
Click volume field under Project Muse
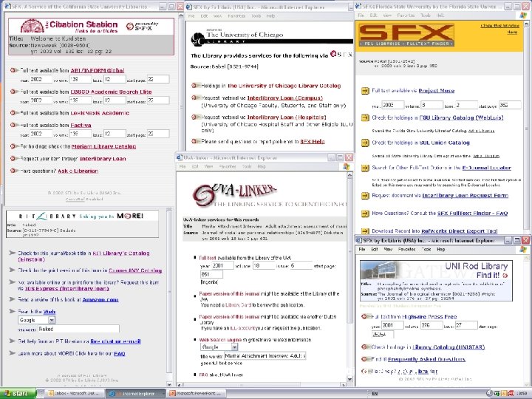click(432, 105)
